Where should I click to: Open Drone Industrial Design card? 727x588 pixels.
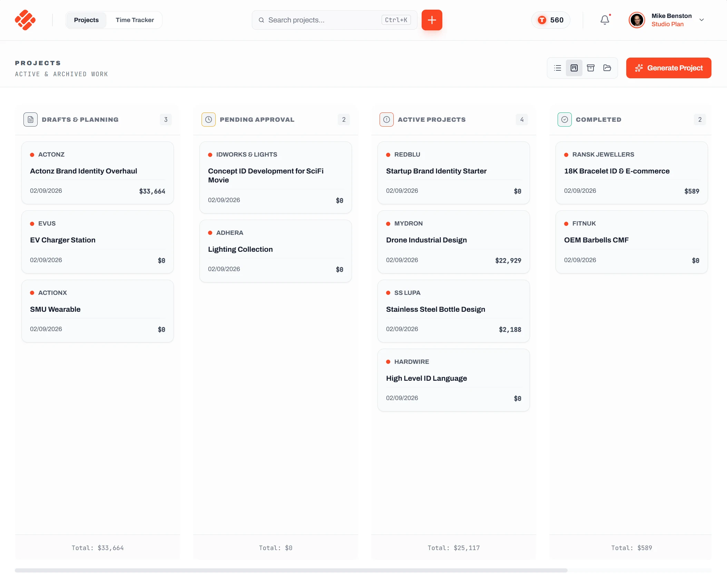[454, 242]
